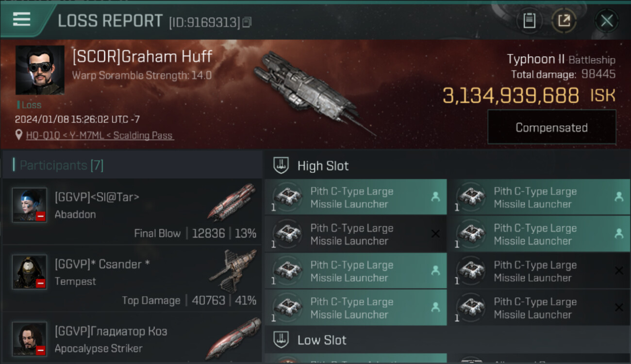Screen dimensions: 631x364
Task: Open the clipboard notes icon
Action: [x=529, y=20]
